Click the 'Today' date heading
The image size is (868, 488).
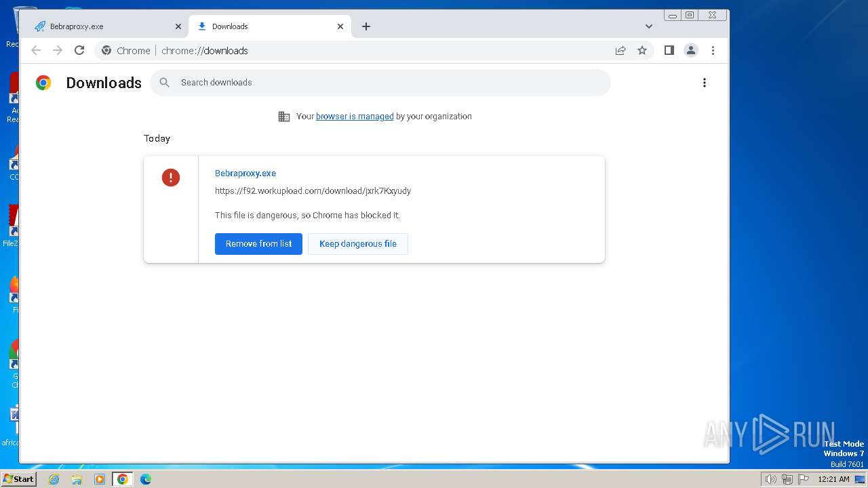[157, 138]
